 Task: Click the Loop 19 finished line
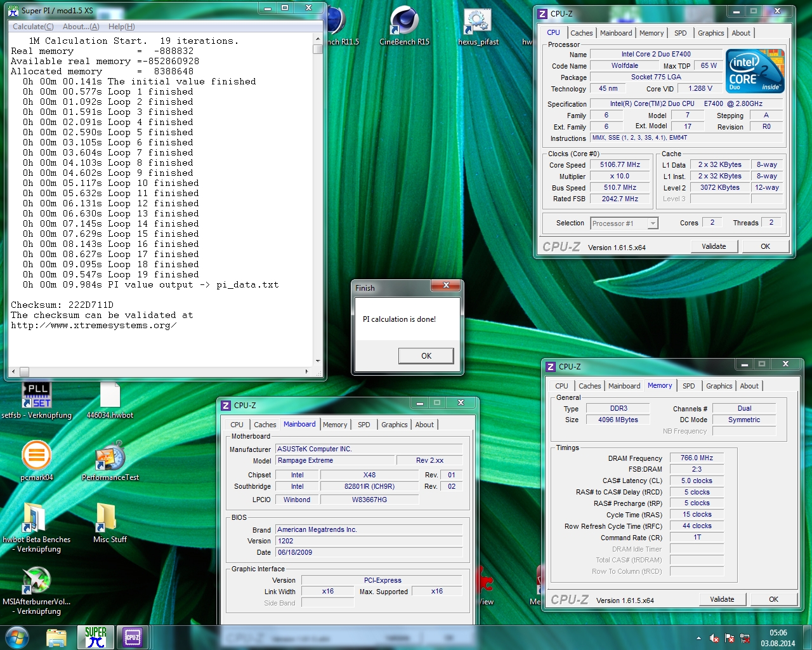(110, 274)
